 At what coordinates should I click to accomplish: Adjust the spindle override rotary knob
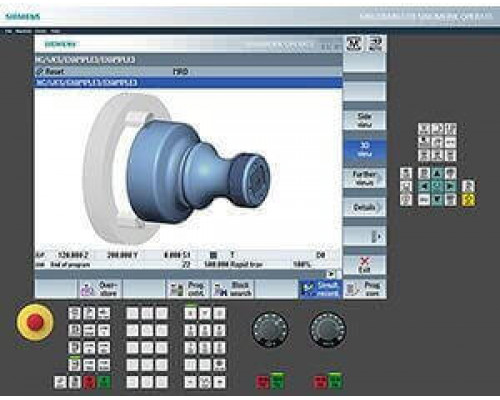(x=270, y=330)
